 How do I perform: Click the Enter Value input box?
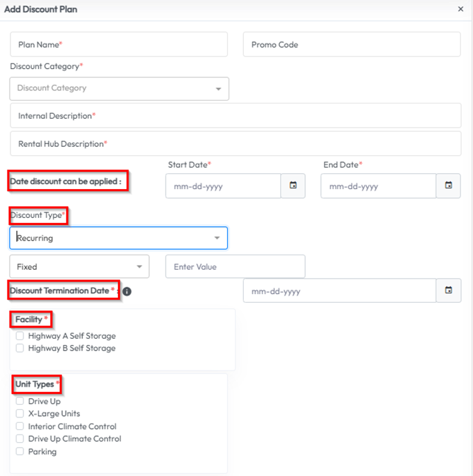click(235, 266)
